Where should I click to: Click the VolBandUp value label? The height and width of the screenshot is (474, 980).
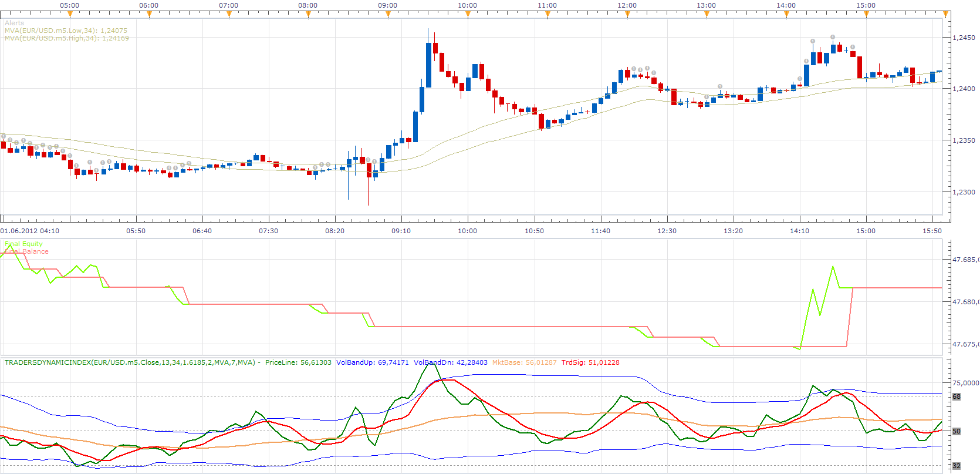point(373,362)
